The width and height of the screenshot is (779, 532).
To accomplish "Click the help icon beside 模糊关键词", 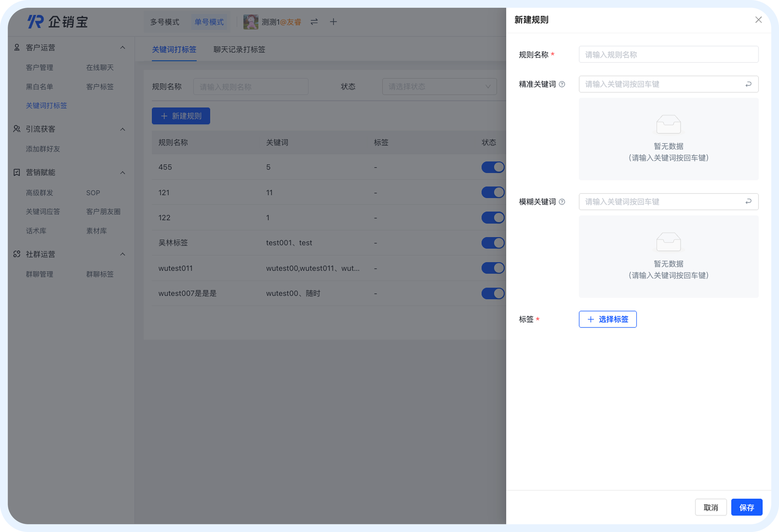I will click(563, 202).
